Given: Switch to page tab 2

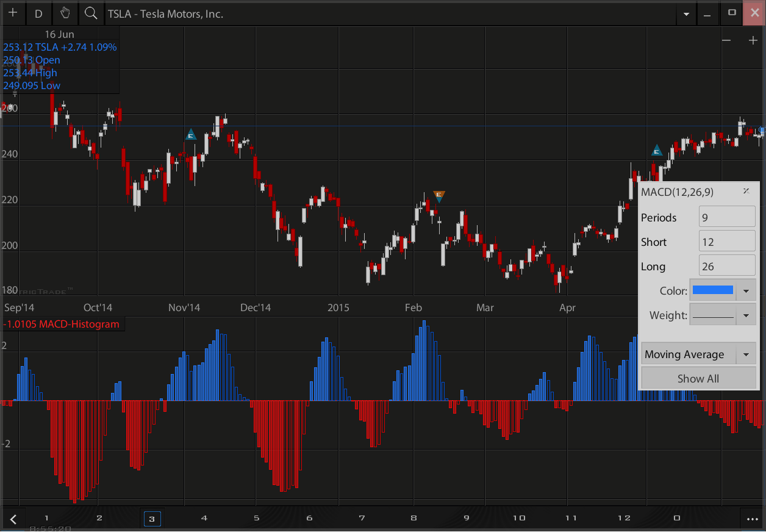Looking at the screenshot, I should 99,518.
